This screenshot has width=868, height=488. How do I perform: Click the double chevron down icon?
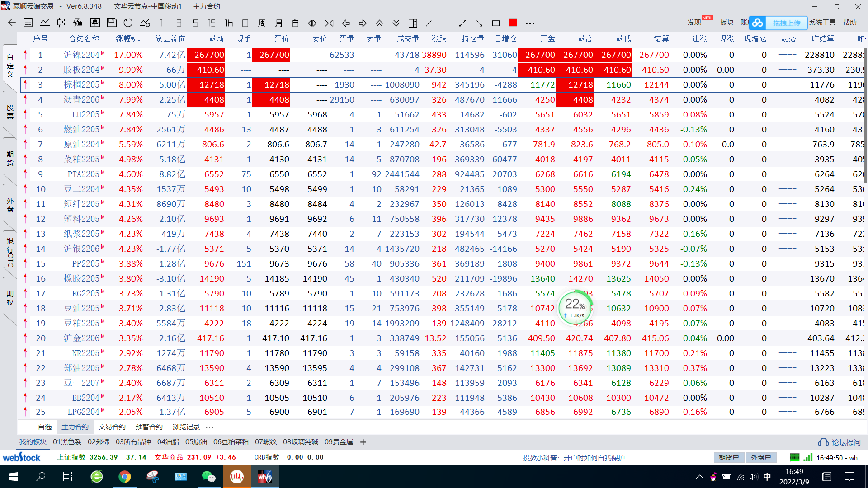pos(396,23)
